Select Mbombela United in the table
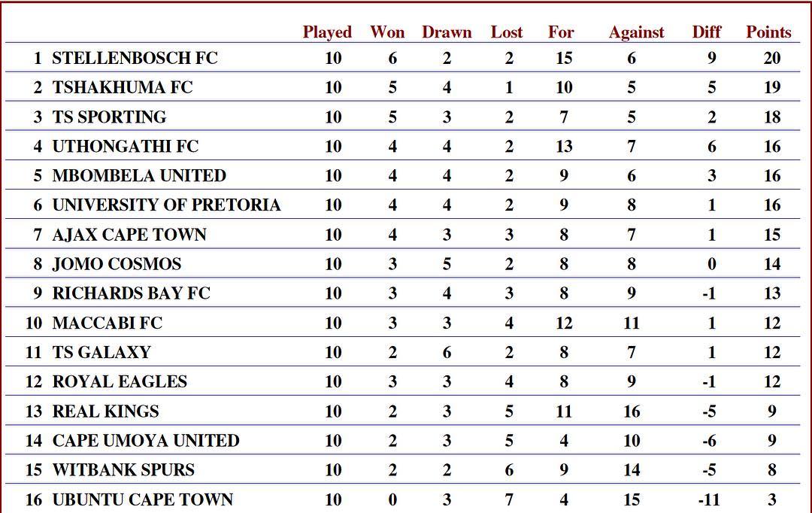812x513 pixels. [x=139, y=175]
